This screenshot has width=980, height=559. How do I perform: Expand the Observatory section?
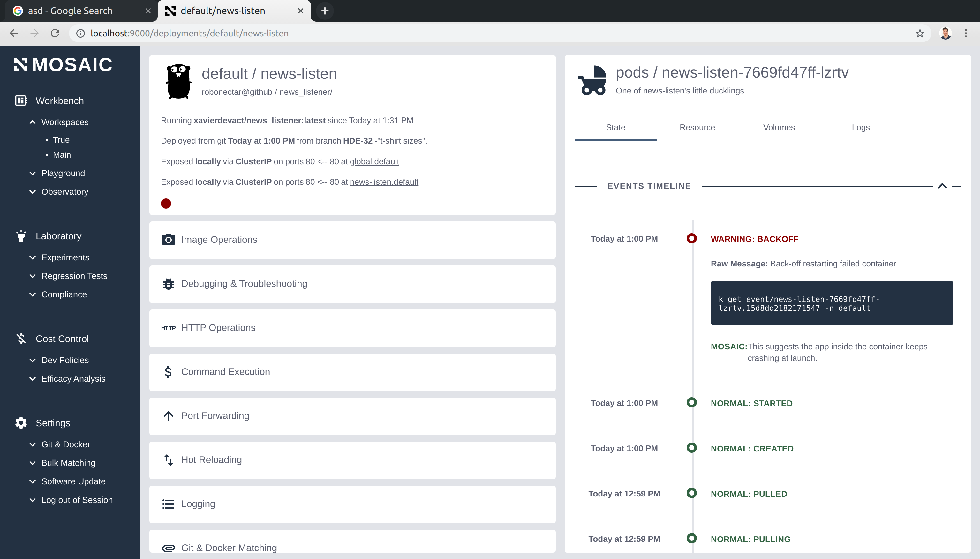coord(32,191)
